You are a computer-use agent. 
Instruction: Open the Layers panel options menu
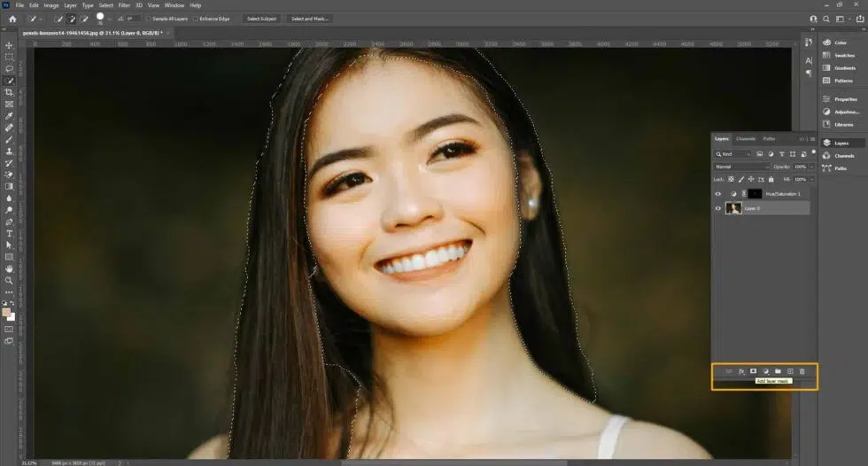point(813,139)
